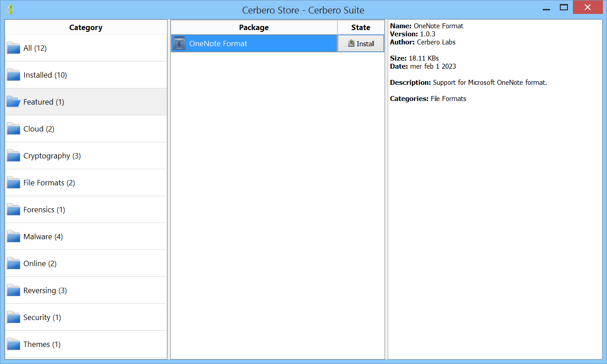The height and width of the screenshot is (364, 607).
Task: Click the Category column header
Action: click(x=86, y=27)
